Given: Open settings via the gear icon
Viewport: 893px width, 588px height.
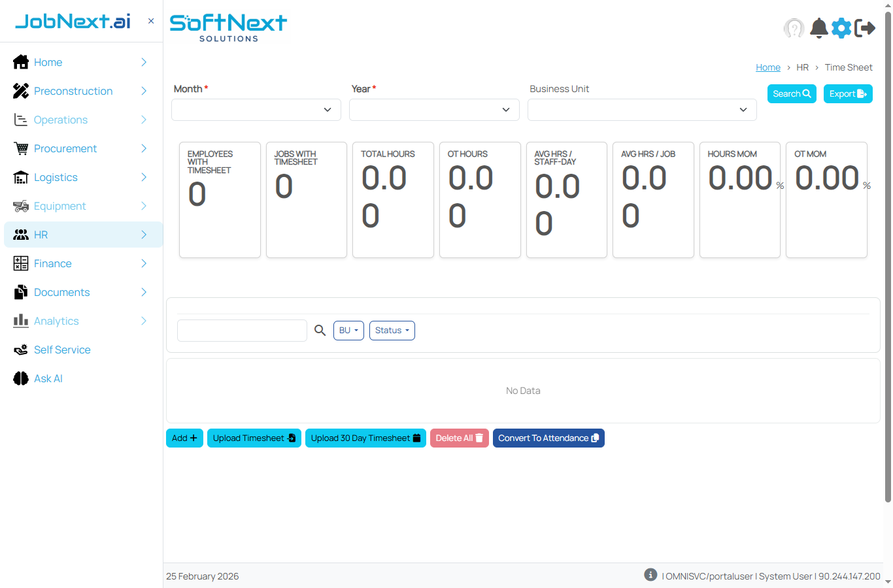Looking at the screenshot, I should 841,28.
